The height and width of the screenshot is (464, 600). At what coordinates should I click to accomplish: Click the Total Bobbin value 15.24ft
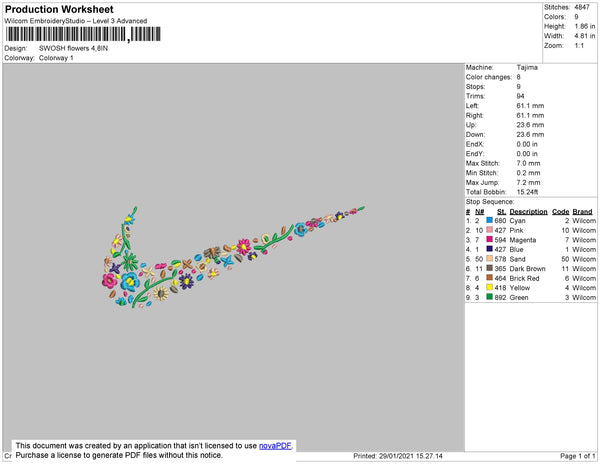tap(527, 192)
